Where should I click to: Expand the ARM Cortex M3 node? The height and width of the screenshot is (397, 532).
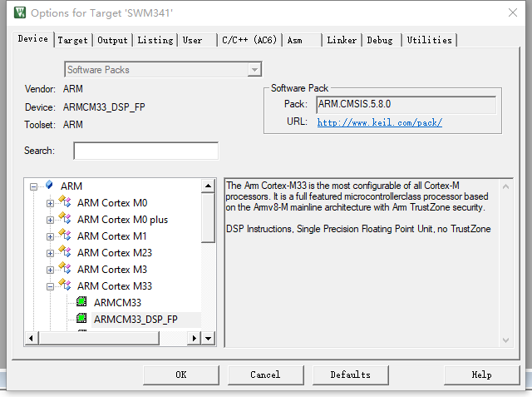(x=50, y=270)
